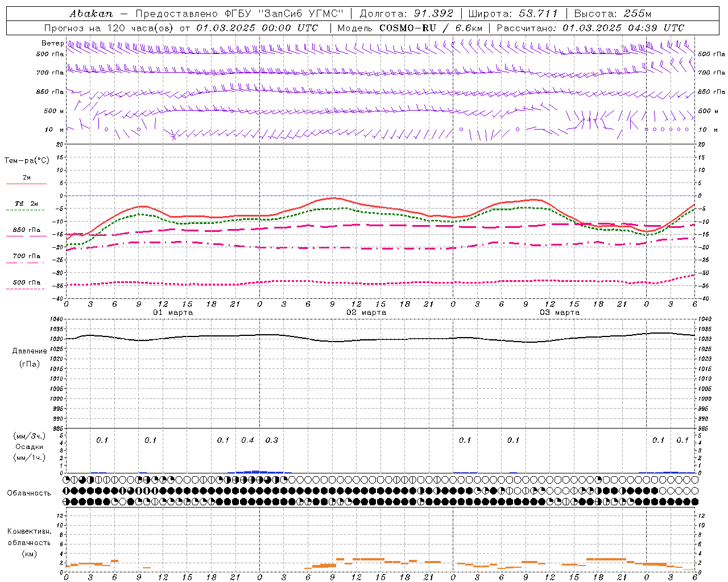Click the "(мм/1ч.)" precipitation unit label
The width and height of the screenshot is (728, 582).
tap(30, 458)
